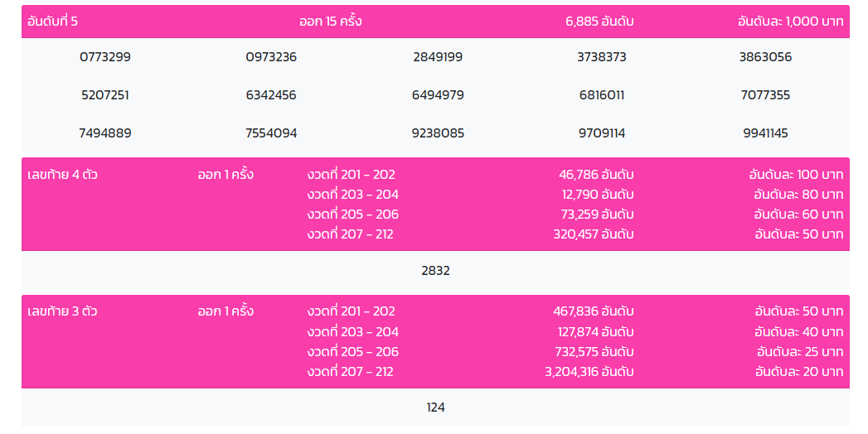Select the number 0973236
This screenshot has height=434, width=868.
click(271, 57)
